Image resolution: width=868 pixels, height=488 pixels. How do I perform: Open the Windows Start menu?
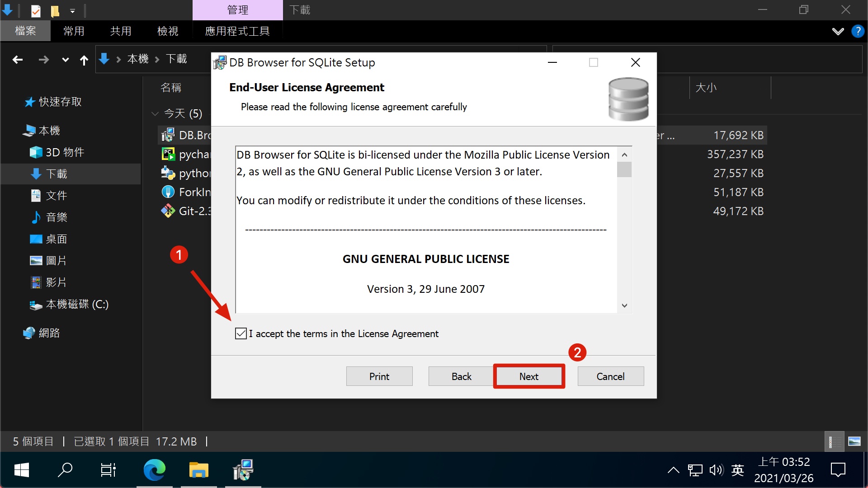(x=22, y=470)
